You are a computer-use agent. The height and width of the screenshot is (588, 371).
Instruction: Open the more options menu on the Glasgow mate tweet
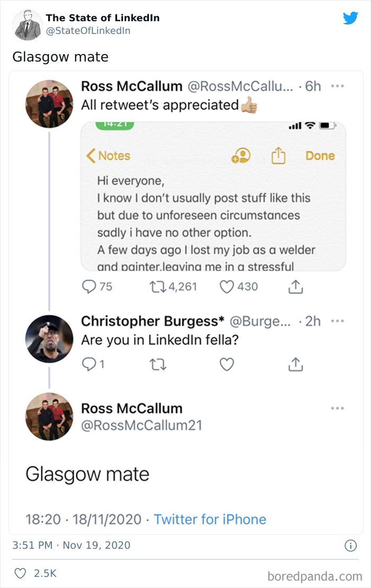point(338,408)
